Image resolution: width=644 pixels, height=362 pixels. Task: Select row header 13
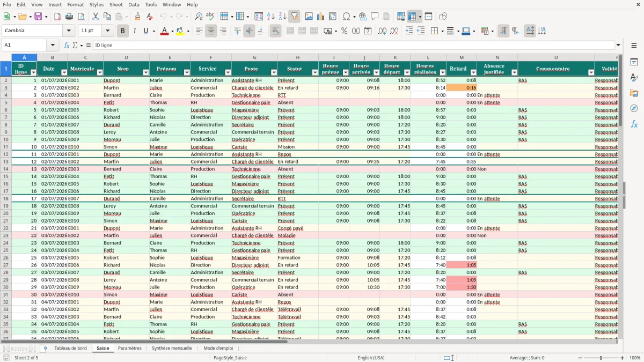point(5,161)
